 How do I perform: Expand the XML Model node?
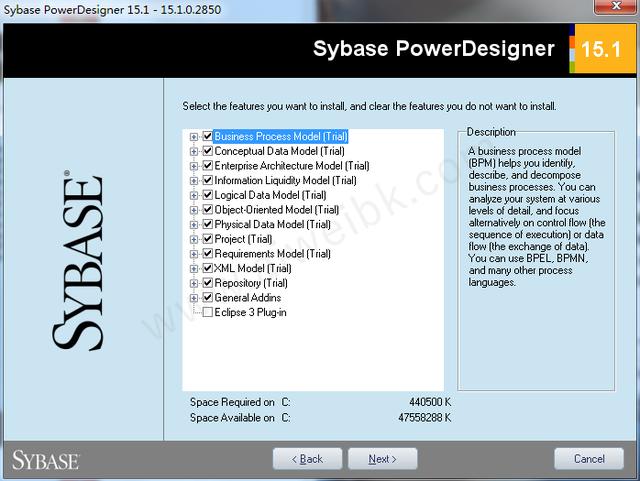194,269
